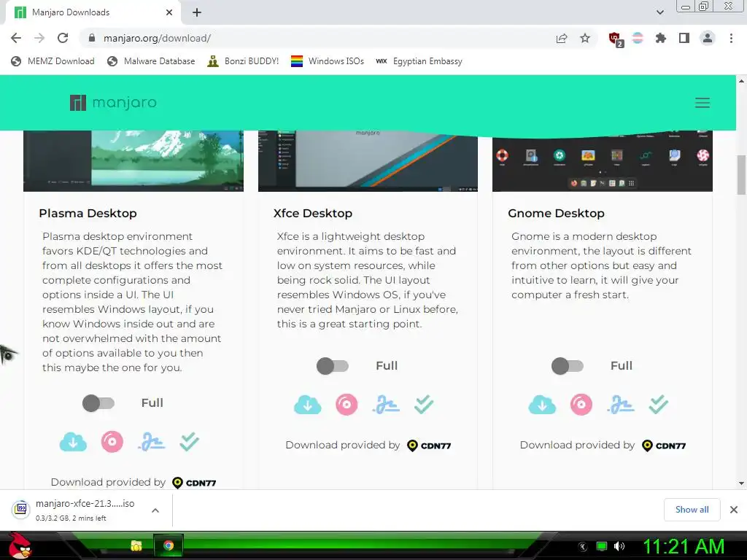Viewport: 747px width, 560px height.
Task: Click the CDN77 logo under Gnome
Action: (x=664, y=446)
